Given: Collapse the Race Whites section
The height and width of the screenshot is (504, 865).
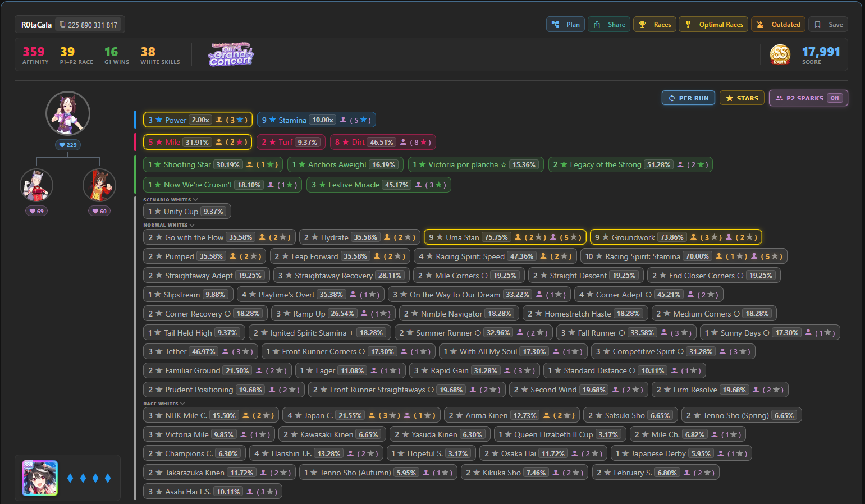Looking at the screenshot, I should (164, 404).
